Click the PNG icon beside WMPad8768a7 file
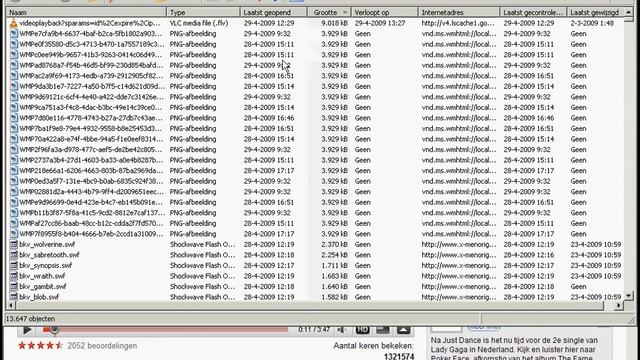This screenshot has height=360, width=640. pos(14,65)
